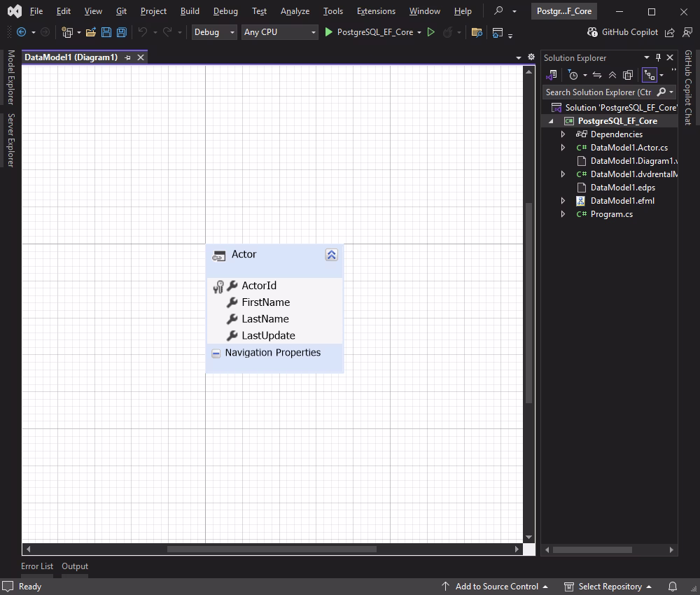Open notifications via the status bar bell
Viewport: 700px width, 595px height.
671,587
